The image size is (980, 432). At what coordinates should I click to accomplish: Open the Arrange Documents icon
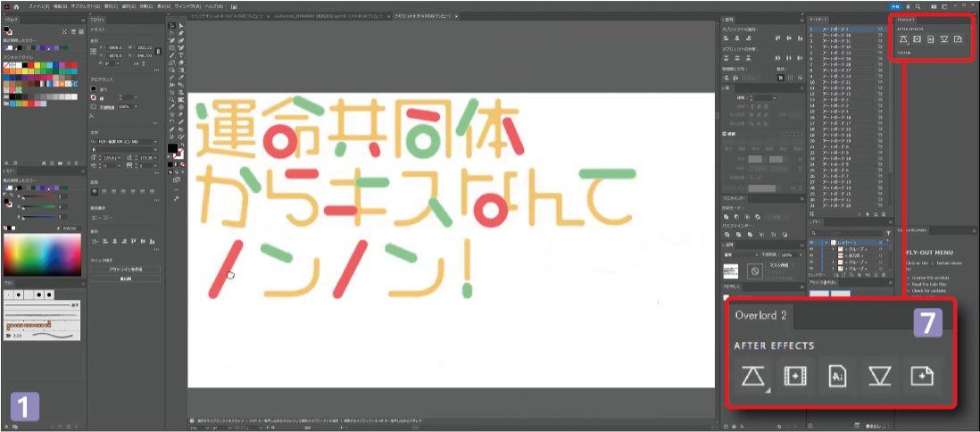[934, 6]
